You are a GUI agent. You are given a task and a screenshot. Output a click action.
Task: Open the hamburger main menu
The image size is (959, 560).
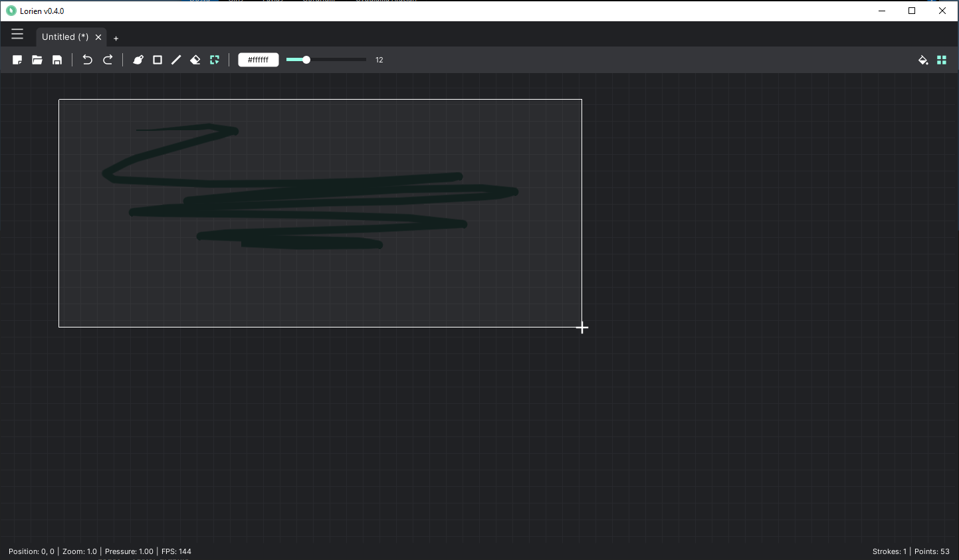pos(17,33)
